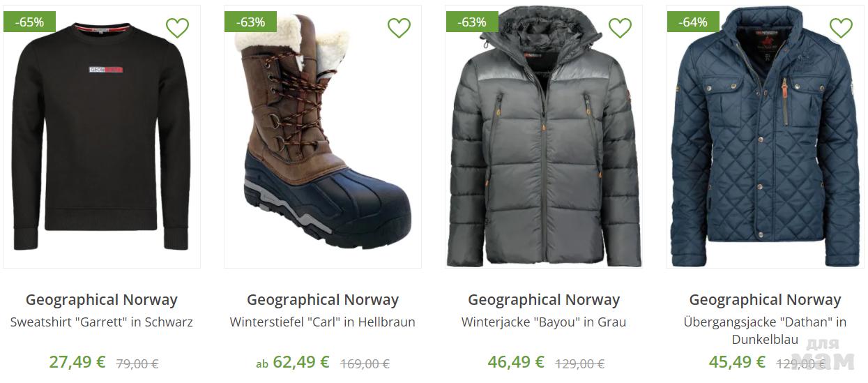
Task: Open the Winterstiefel "Carl" in Hellbraun link
Action: pos(323,322)
